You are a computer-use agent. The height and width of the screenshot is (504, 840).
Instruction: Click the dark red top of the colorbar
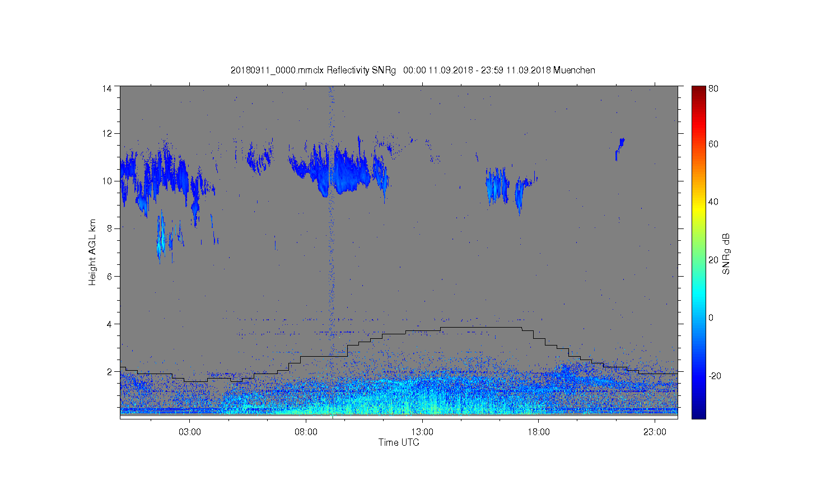698,91
